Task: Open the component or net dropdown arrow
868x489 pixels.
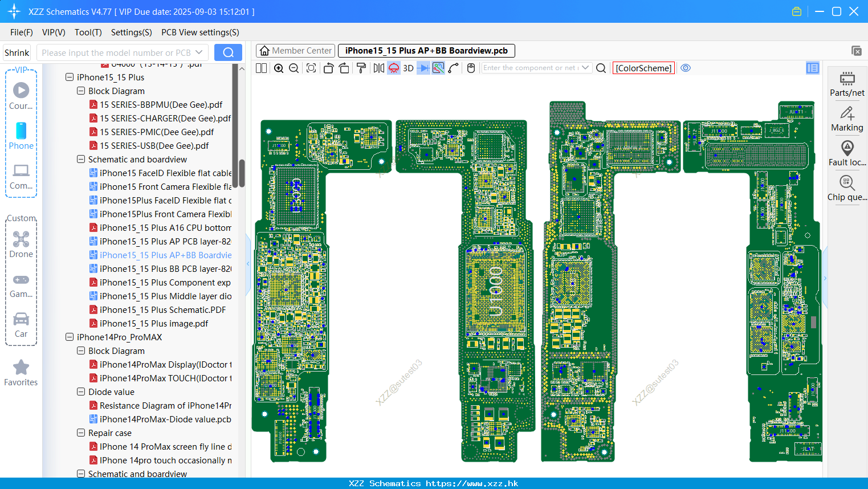Action: click(x=585, y=68)
